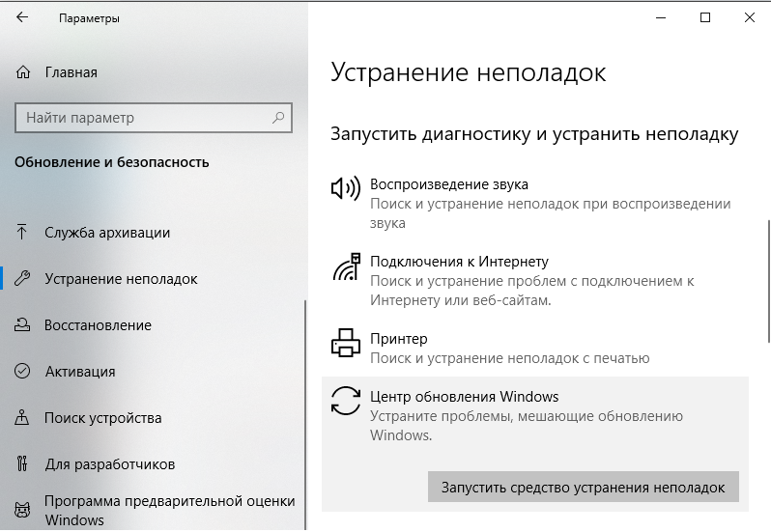Screen dimensions: 771x532
Task: Click the Internet connection Wi-Fi icon
Action: (x=347, y=266)
